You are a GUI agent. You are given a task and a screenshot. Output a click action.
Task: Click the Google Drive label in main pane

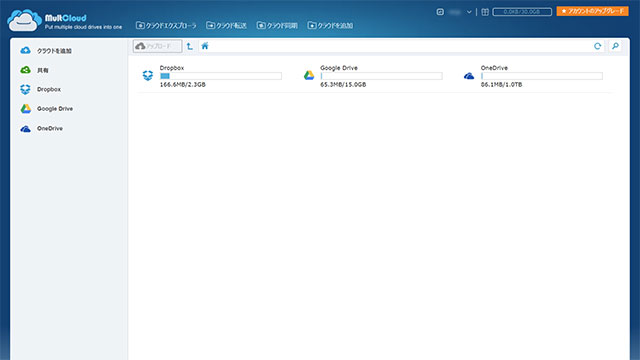coord(339,68)
